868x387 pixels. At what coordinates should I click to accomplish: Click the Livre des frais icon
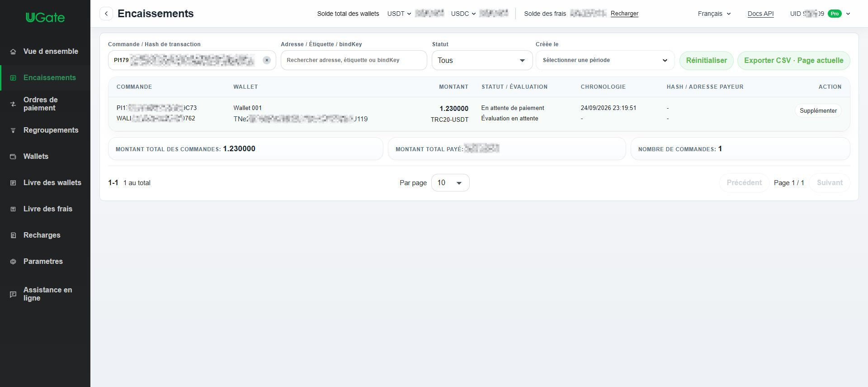click(13, 209)
